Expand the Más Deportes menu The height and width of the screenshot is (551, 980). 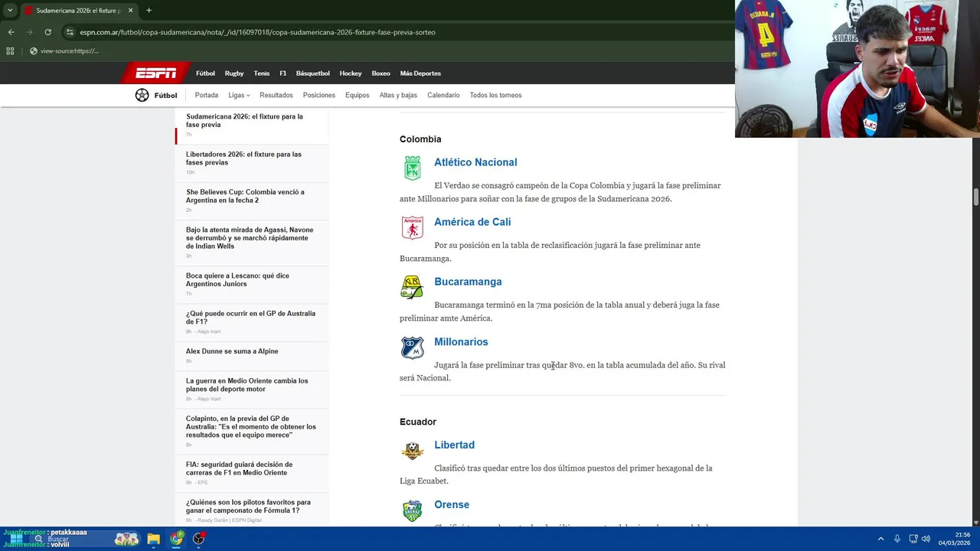tap(420, 73)
